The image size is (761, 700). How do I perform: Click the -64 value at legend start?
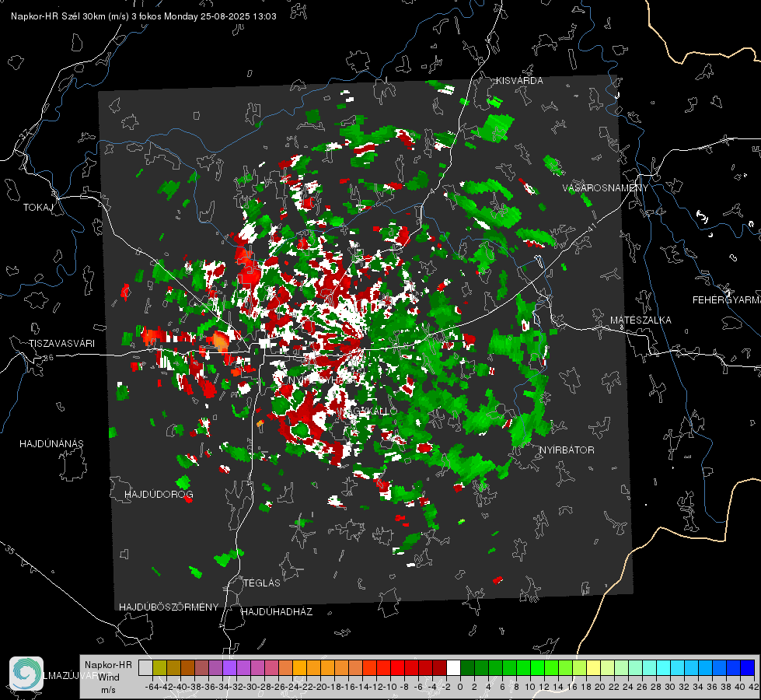(152, 687)
